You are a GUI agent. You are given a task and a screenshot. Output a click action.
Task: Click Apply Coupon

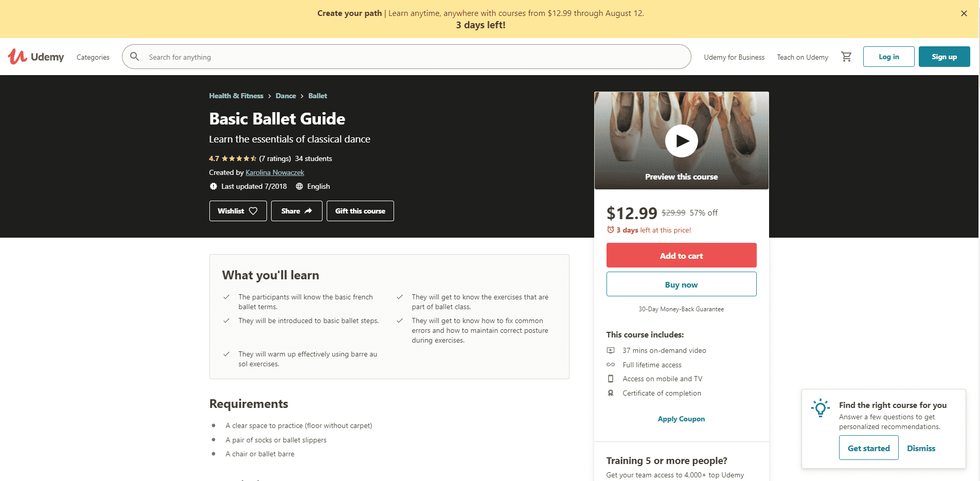coord(682,419)
